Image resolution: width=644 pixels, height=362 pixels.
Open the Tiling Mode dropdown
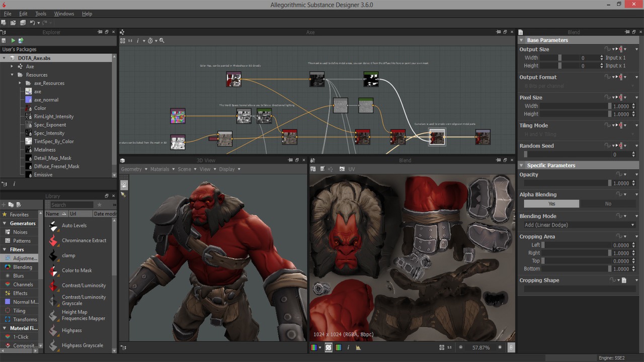point(580,134)
